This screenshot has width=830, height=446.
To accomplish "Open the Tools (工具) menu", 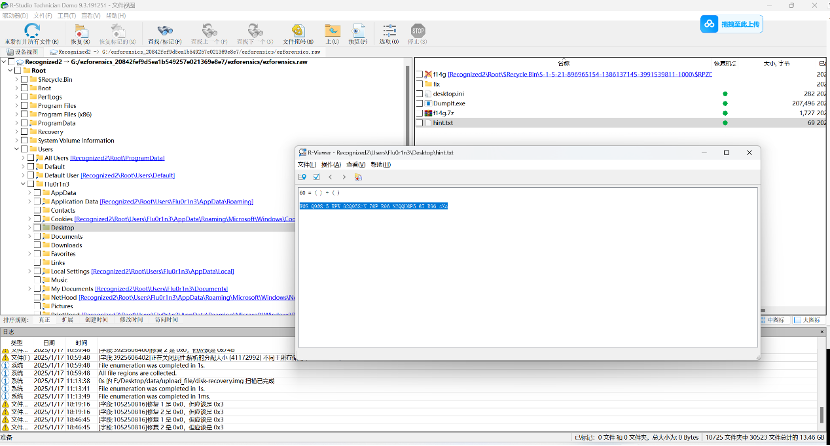I will click(67, 15).
